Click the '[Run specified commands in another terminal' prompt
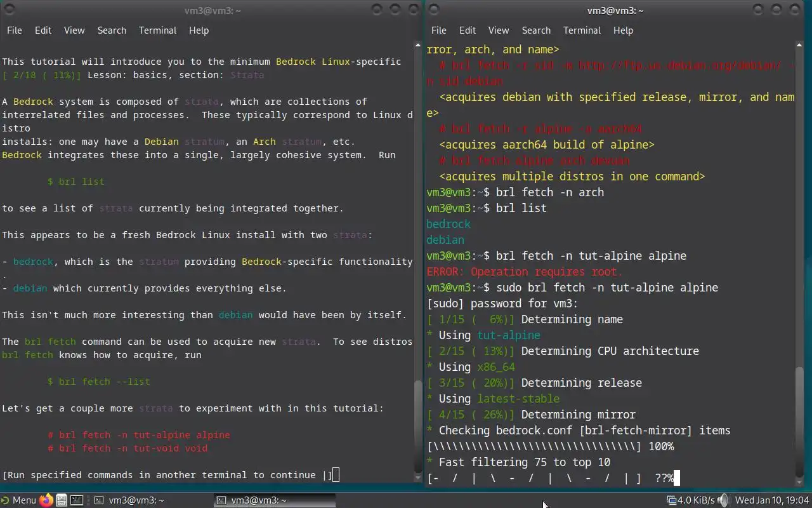Viewport: 812px width, 508px height. tap(167, 475)
